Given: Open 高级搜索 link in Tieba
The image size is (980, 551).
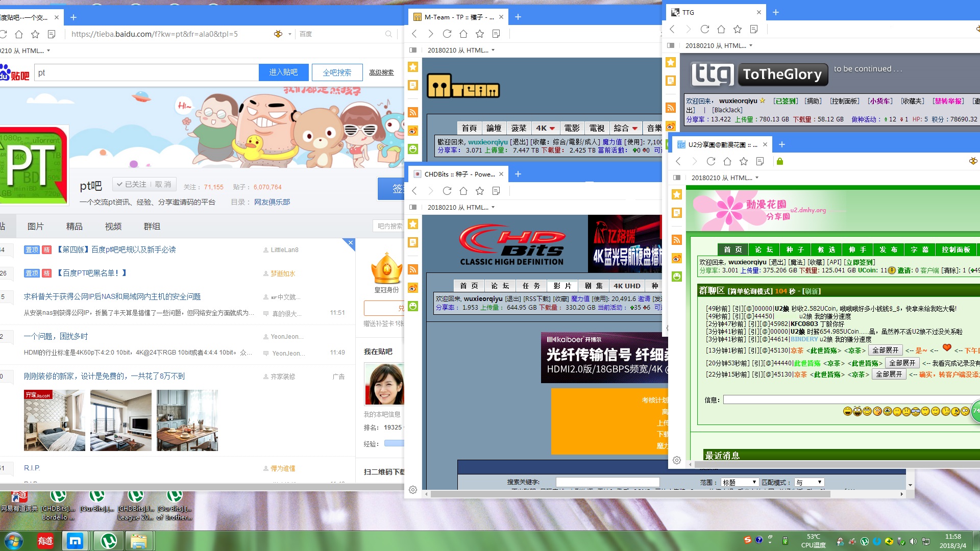Looking at the screenshot, I should click(381, 72).
